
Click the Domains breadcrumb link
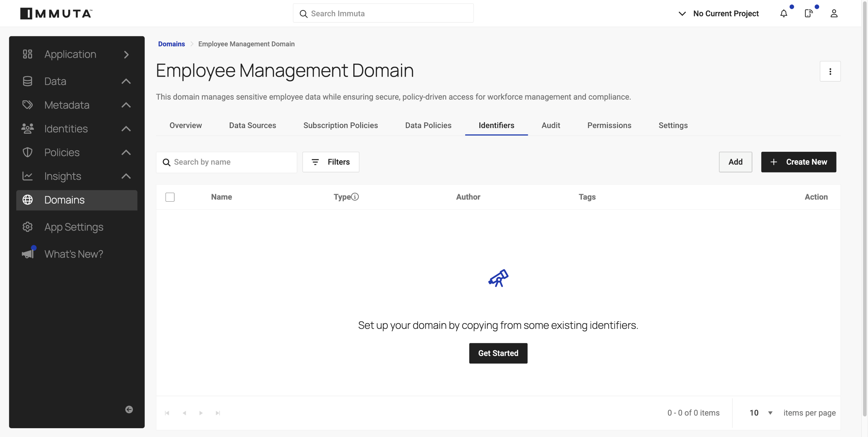click(171, 44)
